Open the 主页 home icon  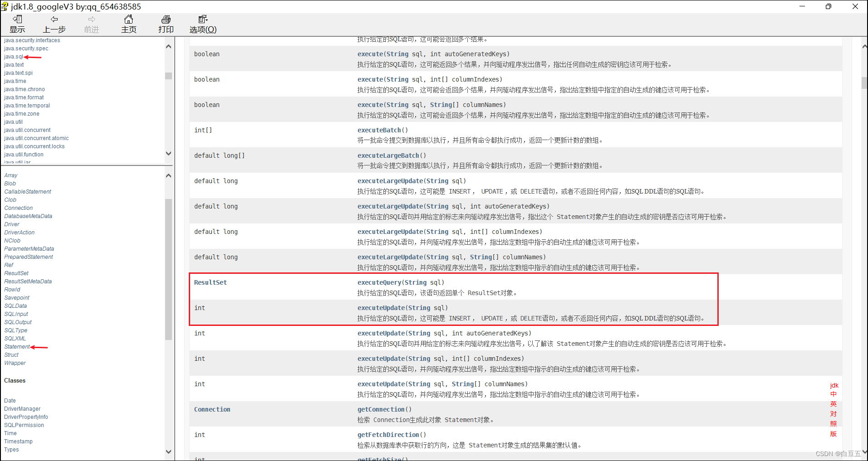(x=129, y=19)
